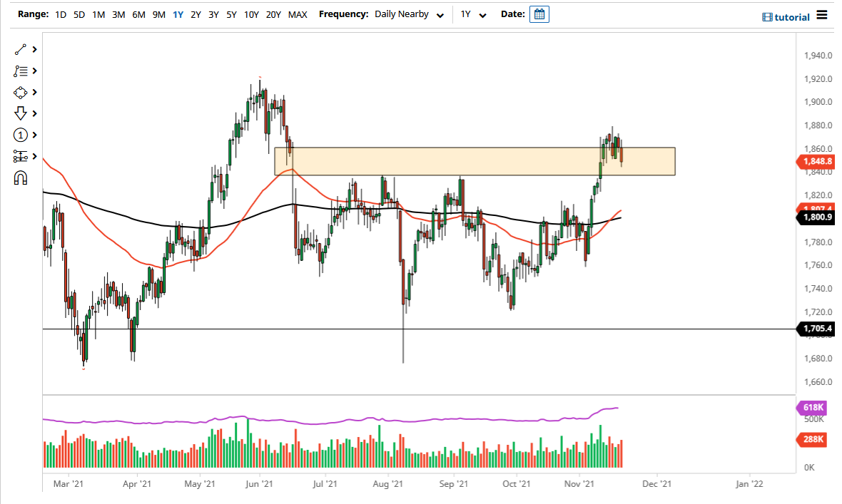Set range to 9M
The width and height of the screenshot is (842, 504).
coord(158,14)
